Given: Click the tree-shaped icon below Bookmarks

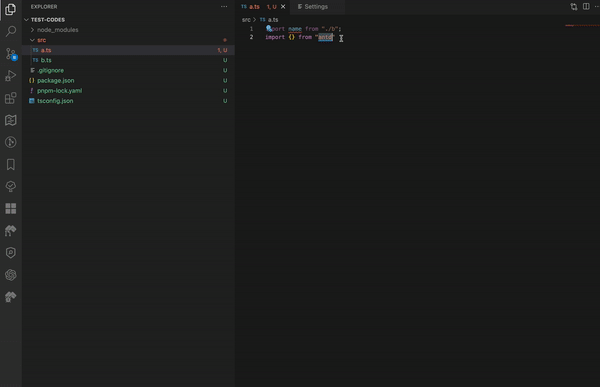Looking at the screenshot, I should 11,186.
